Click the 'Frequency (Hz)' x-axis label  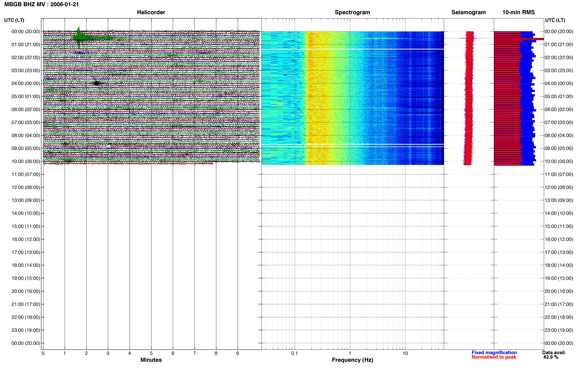[352, 360]
